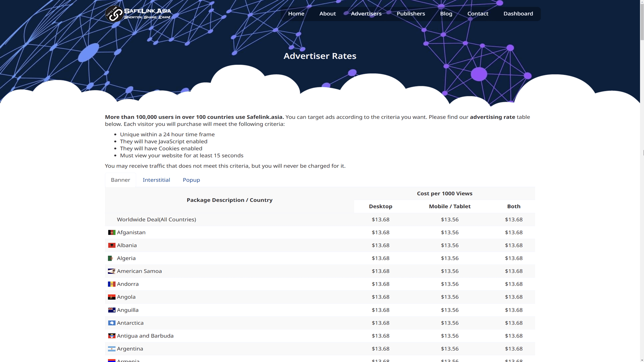Viewport: 644px width, 362px height.
Task: Click the Antarctica flag icon
Action: click(111, 323)
